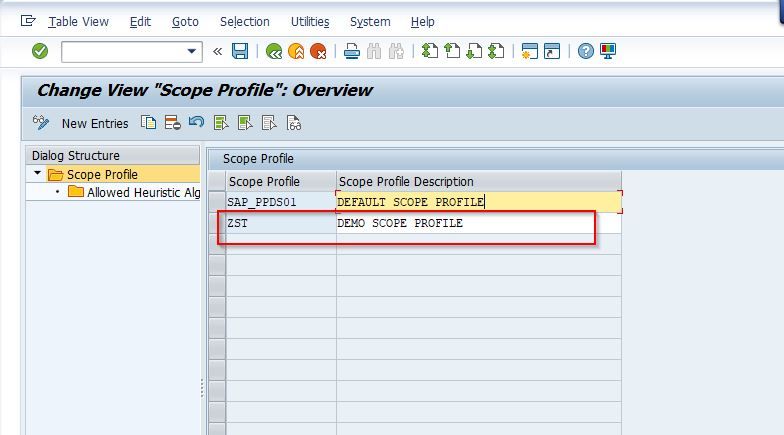
Task: Open the Table View menu
Action: pyautogui.click(x=78, y=22)
